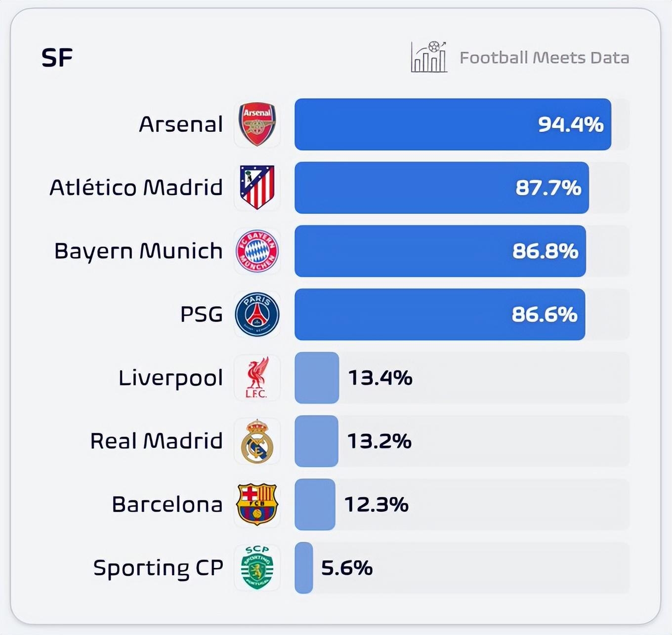Screen dimensions: 672x635
Task: Select the PSG 86.6% bar
Action: click(440, 315)
